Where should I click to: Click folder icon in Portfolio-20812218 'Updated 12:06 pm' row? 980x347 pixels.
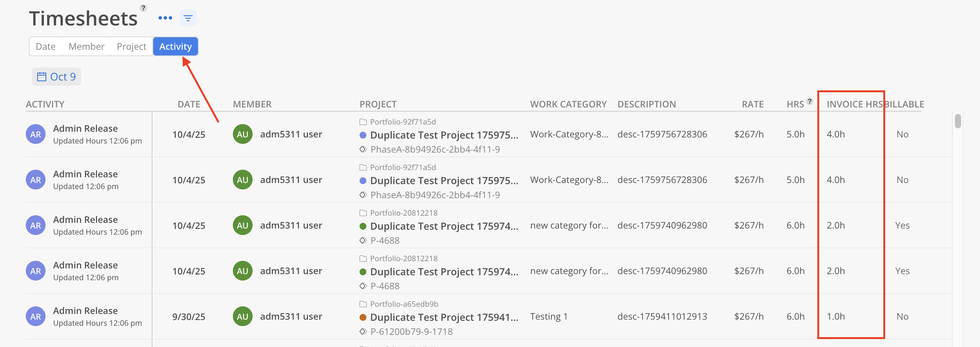pyautogui.click(x=363, y=258)
